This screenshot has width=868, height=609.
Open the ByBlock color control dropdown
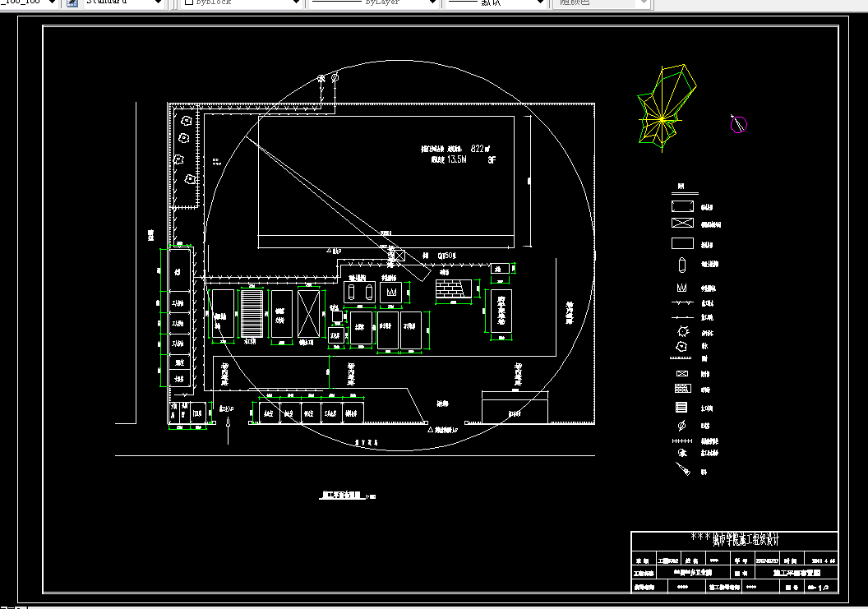tap(296, 2)
